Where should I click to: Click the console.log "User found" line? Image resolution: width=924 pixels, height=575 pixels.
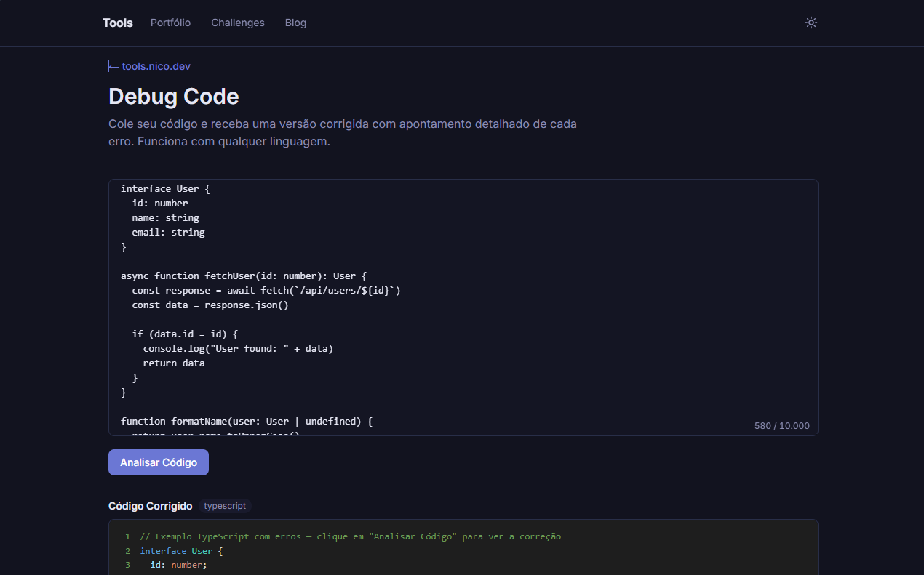point(238,348)
